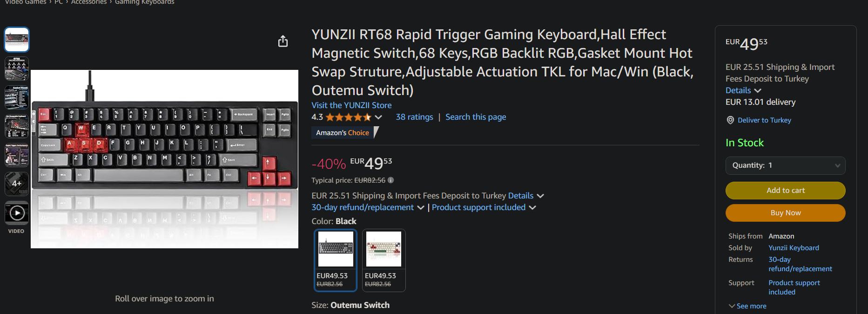Visit the YUNZII Store link
Screen dimensions: 868x314
tap(351, 105)
